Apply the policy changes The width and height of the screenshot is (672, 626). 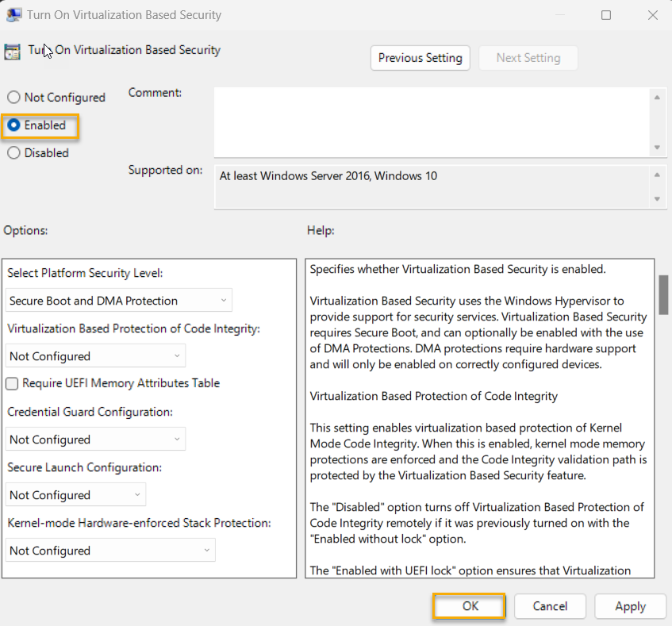[630, 605]
